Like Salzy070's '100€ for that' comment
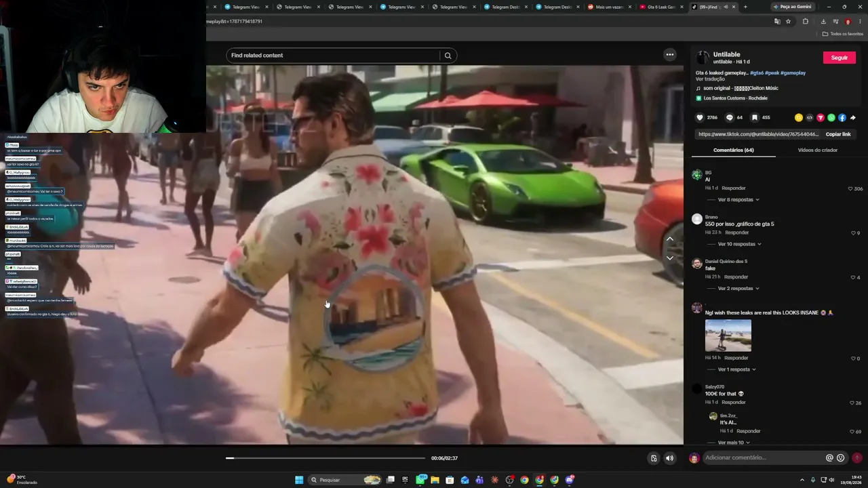 click(x=852, y=403)
